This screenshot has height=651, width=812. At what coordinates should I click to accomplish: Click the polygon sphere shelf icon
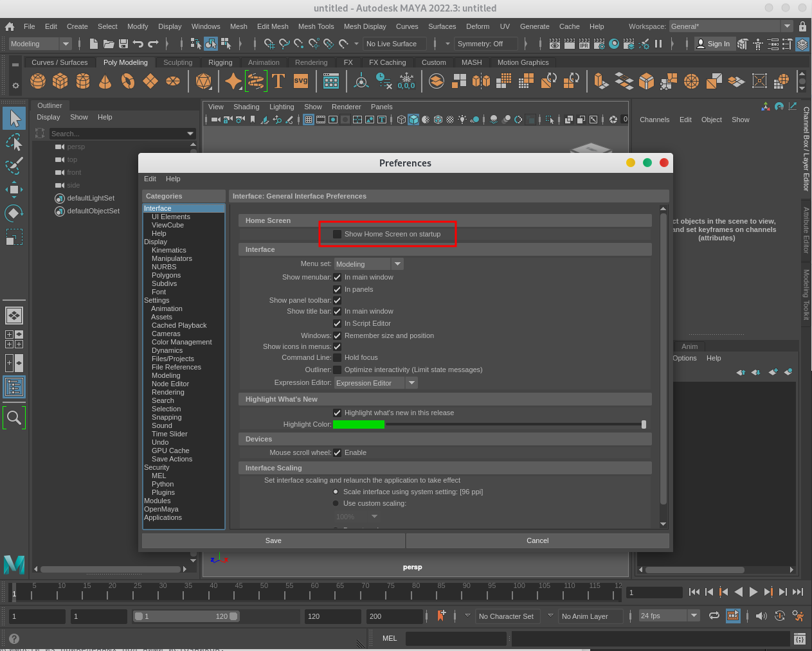pos(38,81)
